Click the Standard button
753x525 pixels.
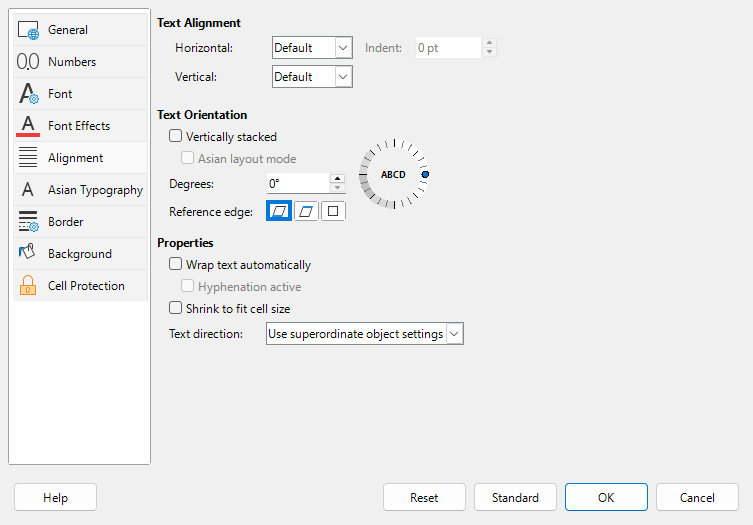coord(515,497)
